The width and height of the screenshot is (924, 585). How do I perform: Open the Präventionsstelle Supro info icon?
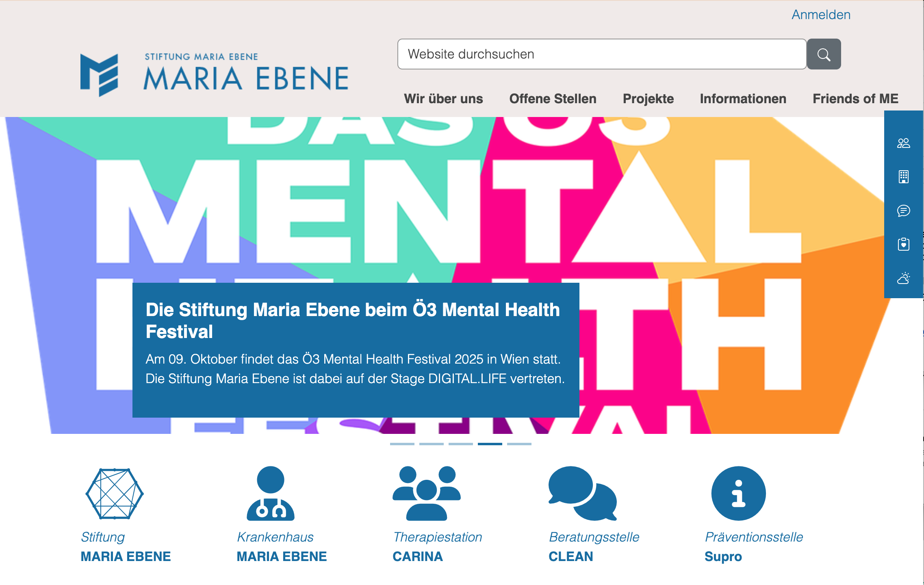click(738, 494)
